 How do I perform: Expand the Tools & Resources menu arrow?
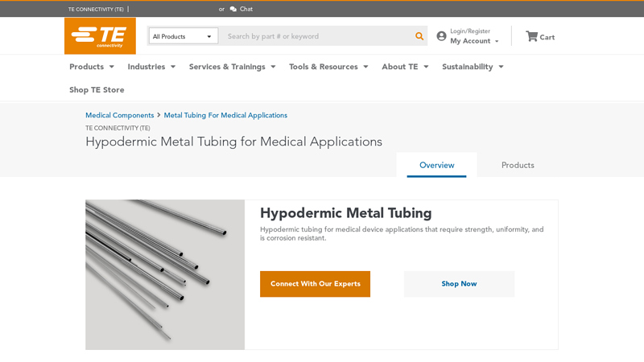(365, 67)
